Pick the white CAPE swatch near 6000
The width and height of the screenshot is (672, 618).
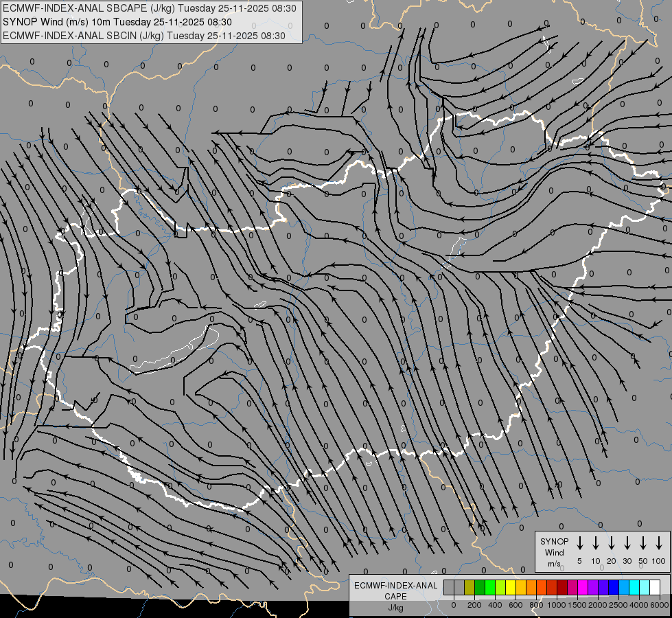(x=654, y=587)
